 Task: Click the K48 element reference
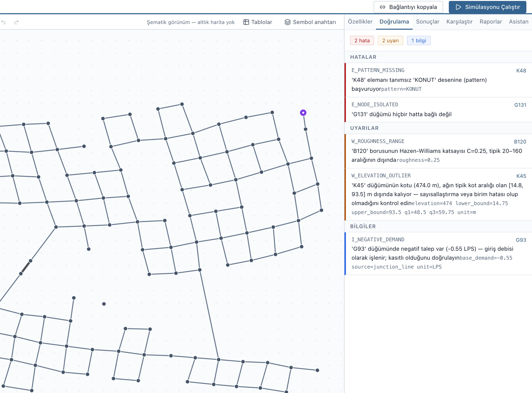[x=521, y=71]
